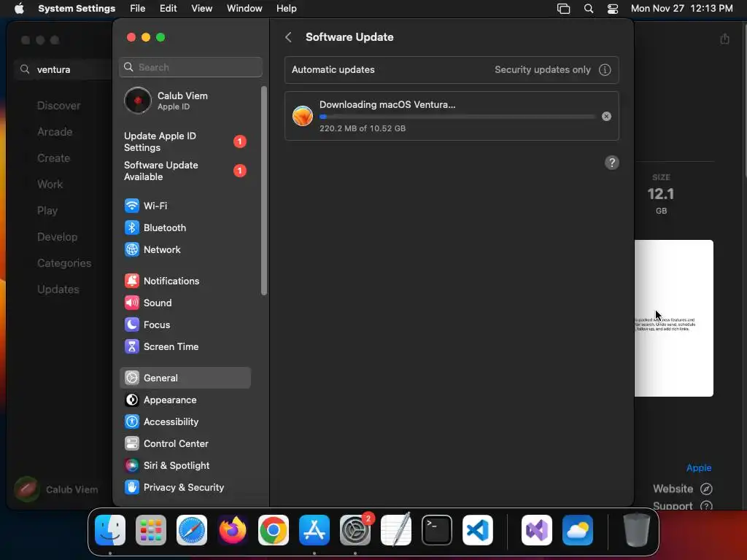Open Weather app from the Dock
Viewport: 747px width, 560px height.
[578, 530]
